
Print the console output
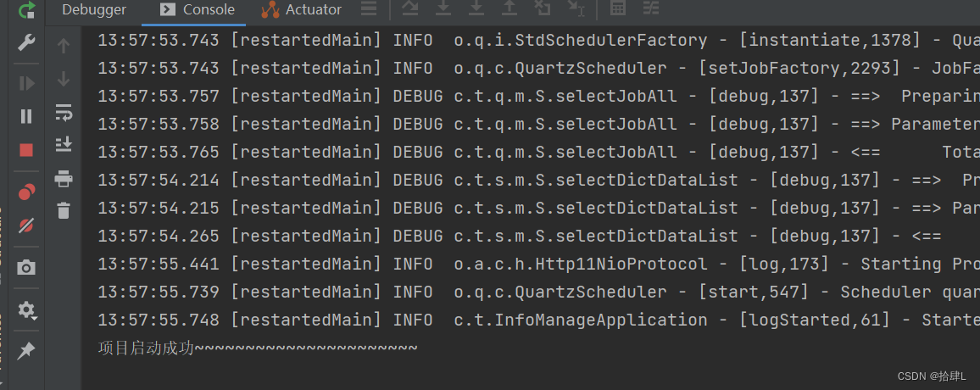63,180
